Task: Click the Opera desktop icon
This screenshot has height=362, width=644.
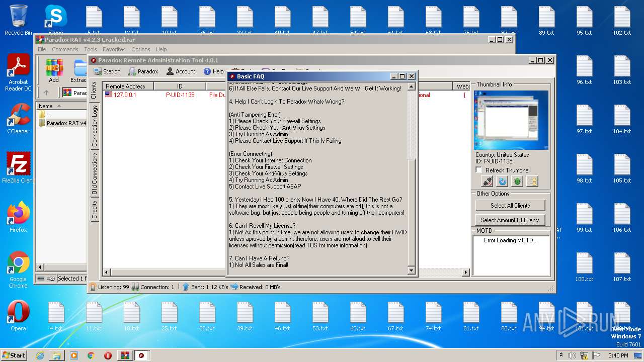Action: coord(18,316)
